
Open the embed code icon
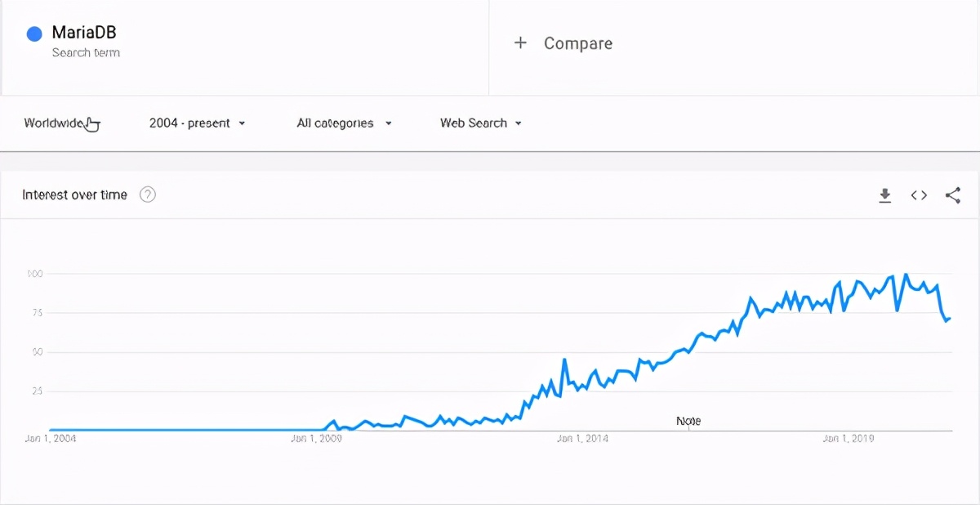[919, 195]
